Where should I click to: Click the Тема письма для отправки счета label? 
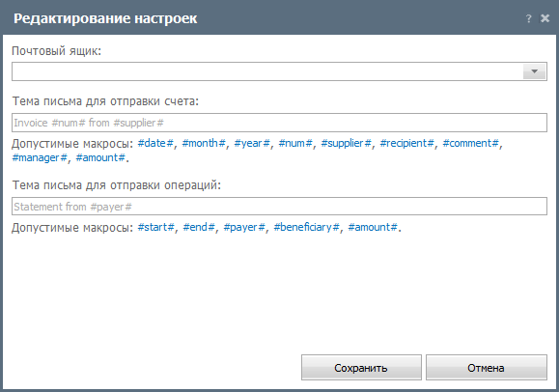pyautogui.click(x=105, y=101)
